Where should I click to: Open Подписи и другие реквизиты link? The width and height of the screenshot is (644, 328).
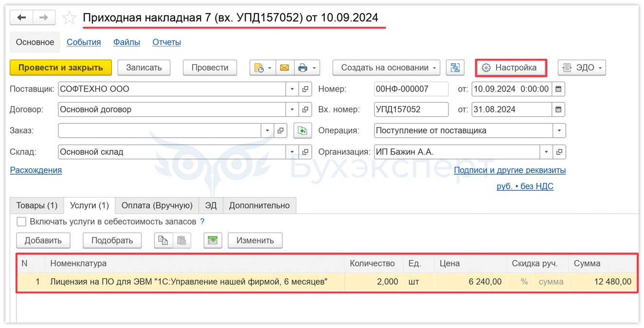click(x=510, y=170)
